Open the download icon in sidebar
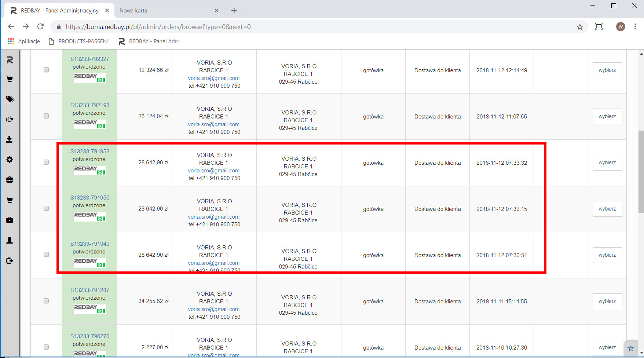This screenshot has width=644, height=358. coord(10,139)
